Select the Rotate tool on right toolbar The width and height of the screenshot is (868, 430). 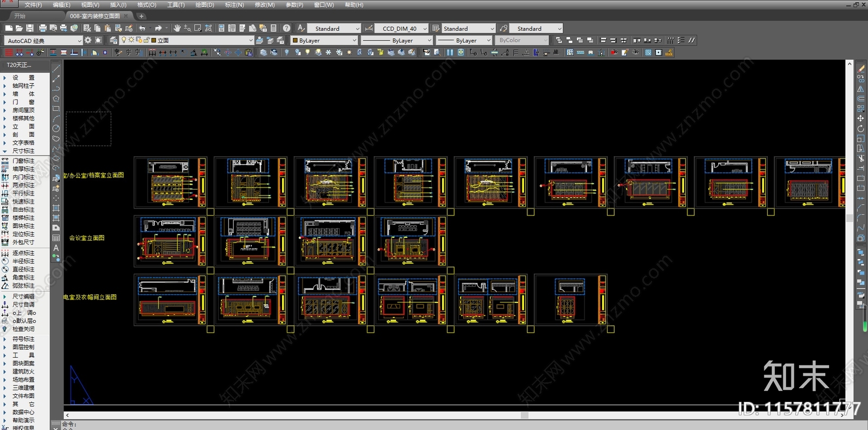(861, 129)
